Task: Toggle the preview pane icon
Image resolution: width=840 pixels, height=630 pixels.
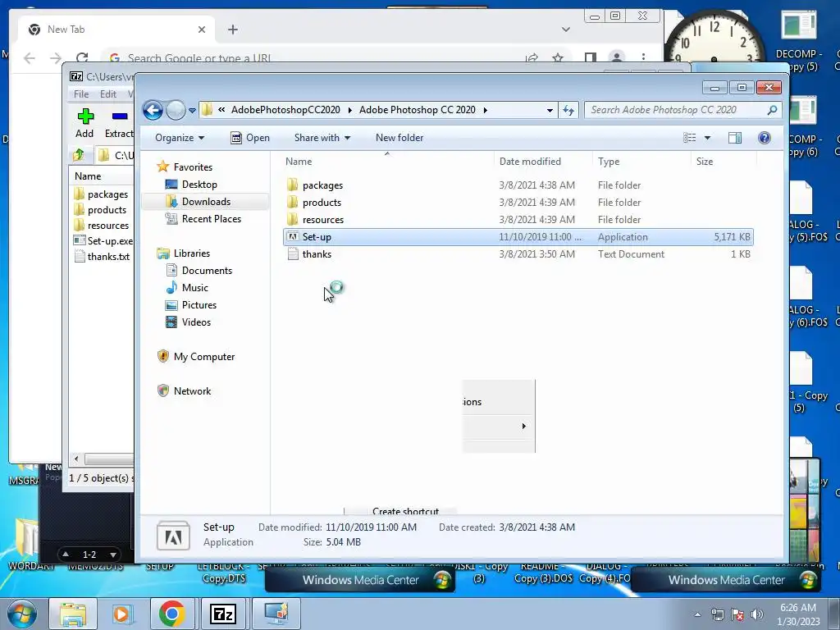Action: [735, 138]
